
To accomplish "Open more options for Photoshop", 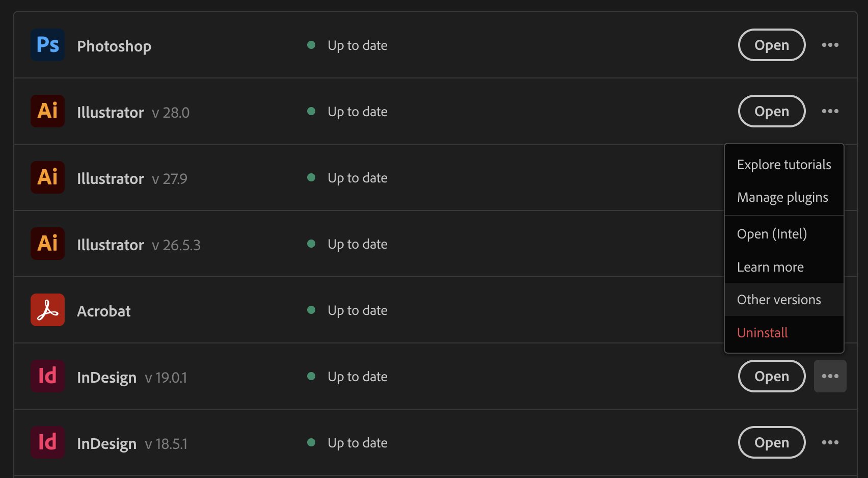I will point(830,45).
